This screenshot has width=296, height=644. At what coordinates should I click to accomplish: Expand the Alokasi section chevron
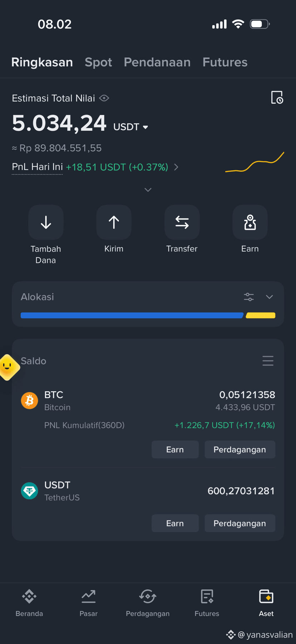click(x=270, y=297)
